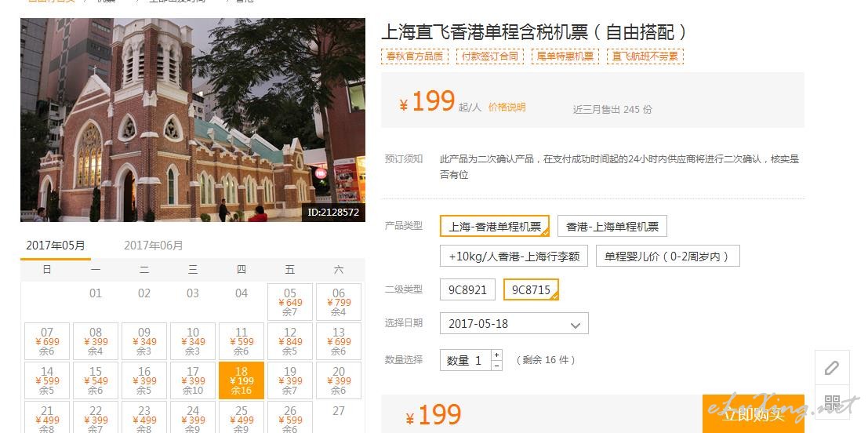The height and width of the screenshot is (433, 868).
Task: Pick May 21 priced ¥499
Action: [x=47, y=418]
